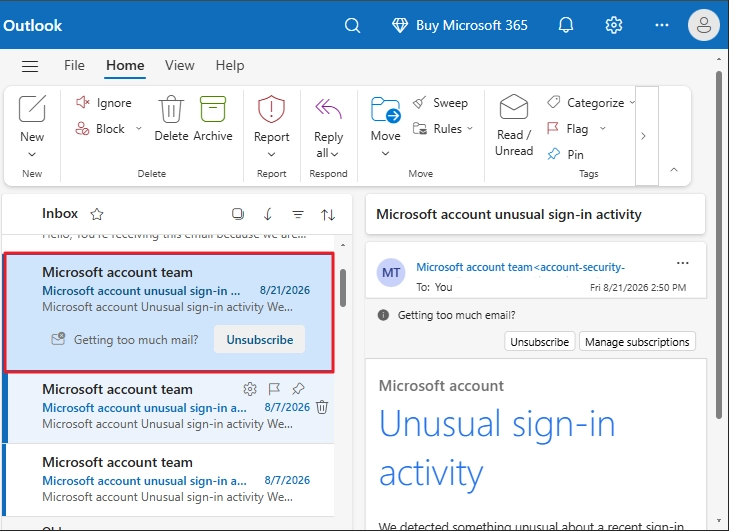
Task: Open Microsoft account team sender link
Action: point(520,267)
